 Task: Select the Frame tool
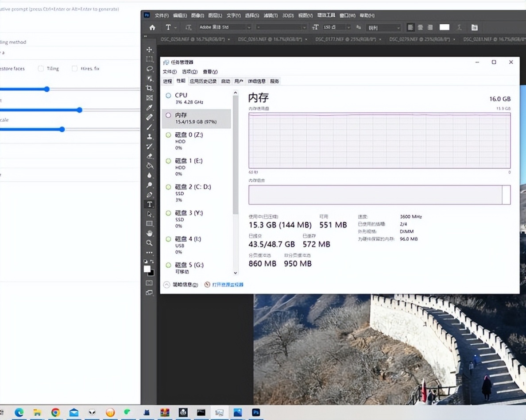pos(150,98)
